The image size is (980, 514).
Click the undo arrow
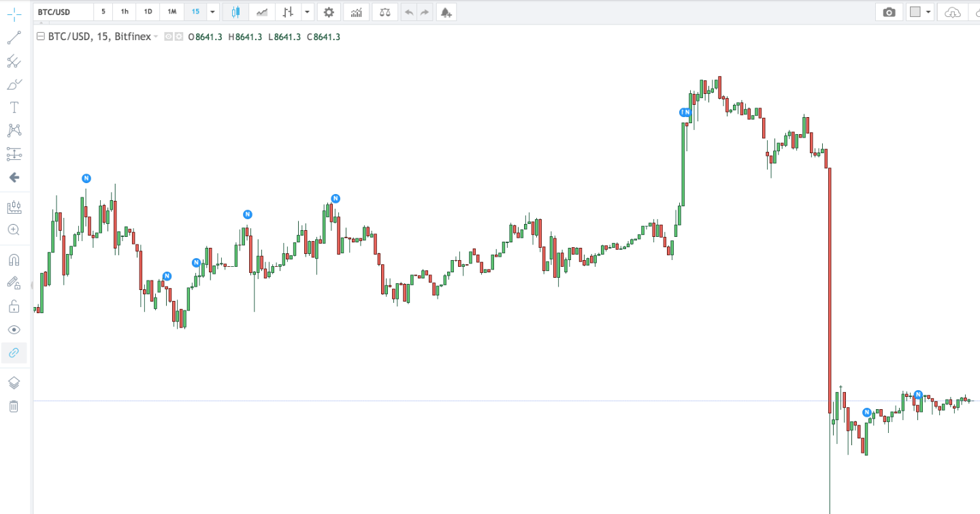tap(408, 12)
